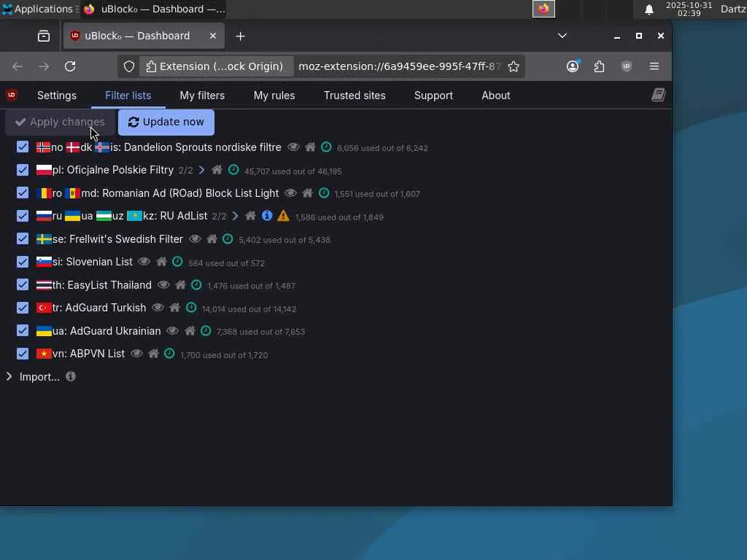The height and width of the screenshot is (560, 747).
Task: Uncheck Frellwit's Swedish Filter checkbox
Action: coord(23,238)
